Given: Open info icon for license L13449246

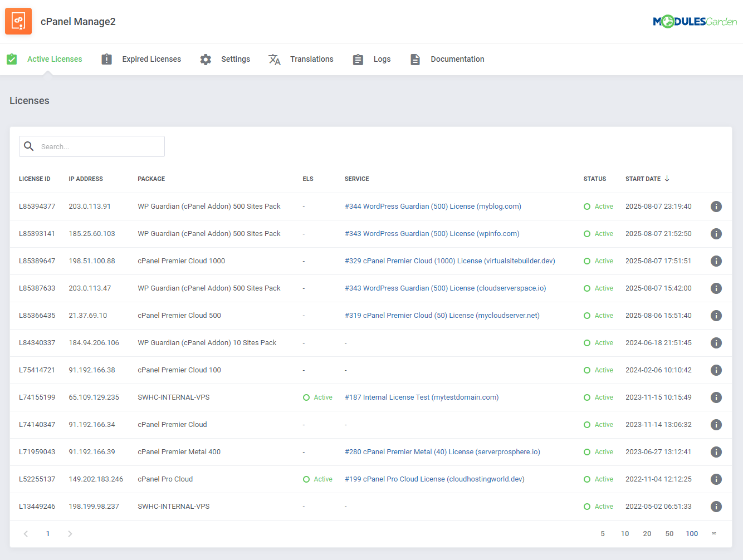Looking at the screenshot, I should (716, 506).
